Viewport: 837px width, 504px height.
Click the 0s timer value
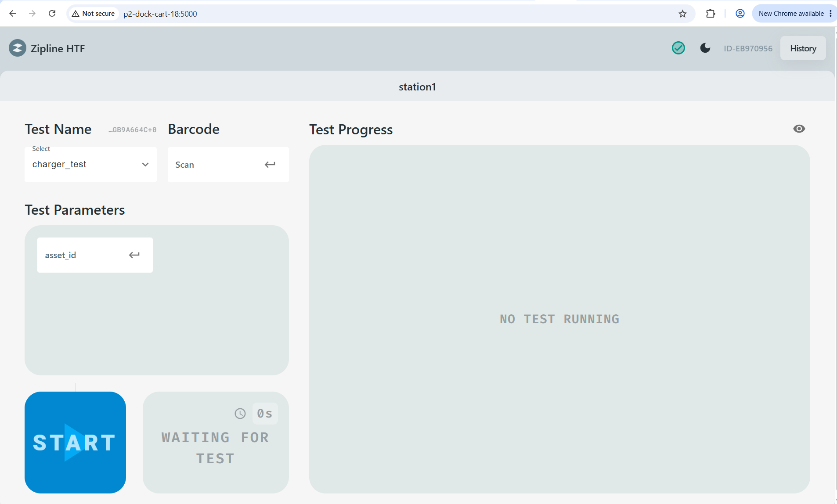coord(265,414)
